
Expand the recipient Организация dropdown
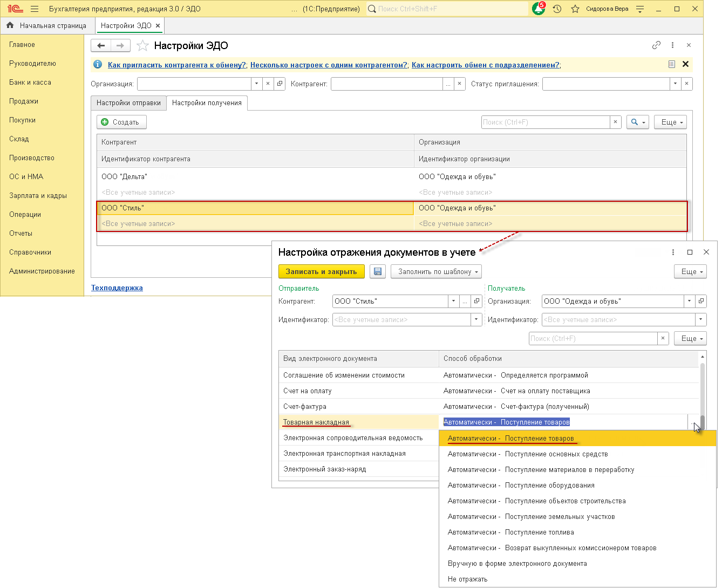click(689, 301)
